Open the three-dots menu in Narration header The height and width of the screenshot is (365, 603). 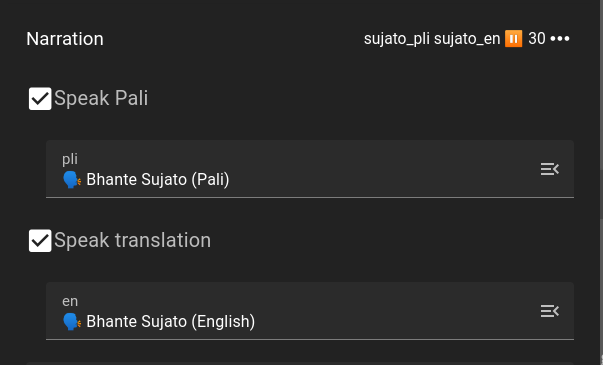(x=560, y=39)
